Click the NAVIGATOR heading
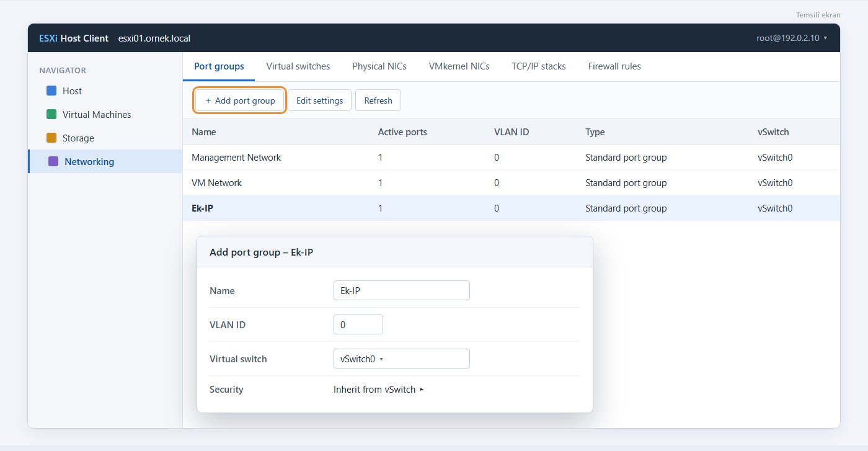868x451 pixels. tap(62, 70)
